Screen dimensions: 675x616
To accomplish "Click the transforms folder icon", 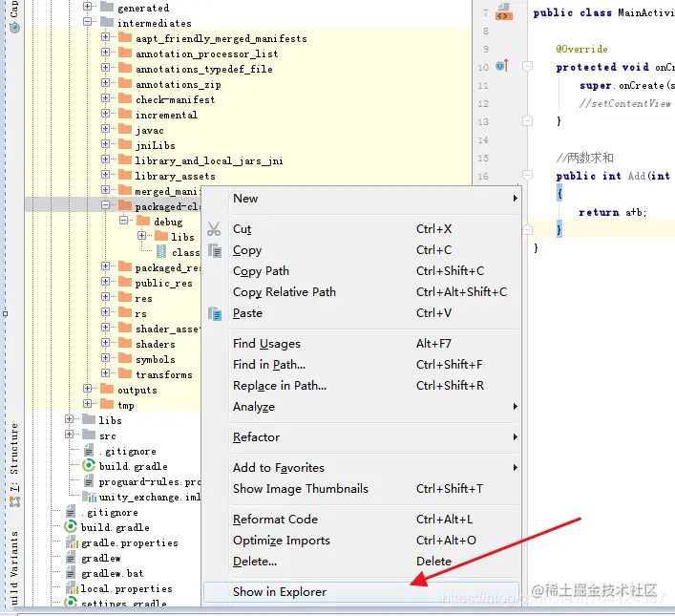I will (125, 373).
